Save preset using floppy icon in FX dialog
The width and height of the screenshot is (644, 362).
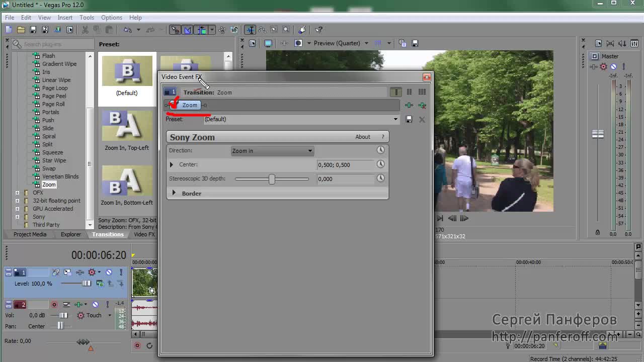409,119
